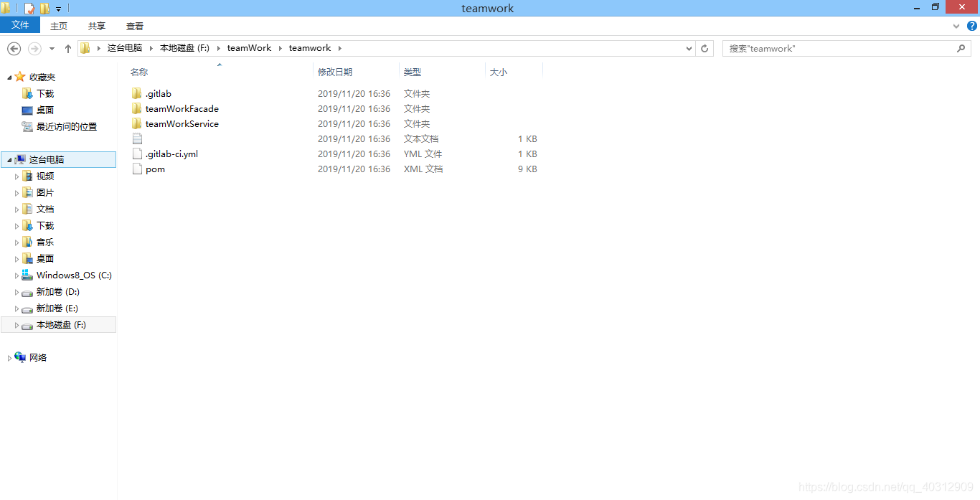Open the 音乐 folder in sidebar
Viewport: 980px width, 500px height.
point(45,242)
